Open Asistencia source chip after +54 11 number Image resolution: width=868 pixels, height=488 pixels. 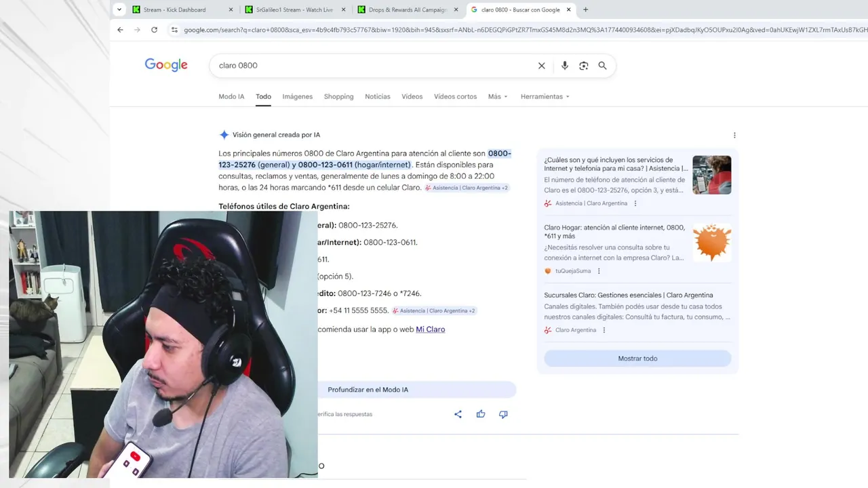pos(434,310)
